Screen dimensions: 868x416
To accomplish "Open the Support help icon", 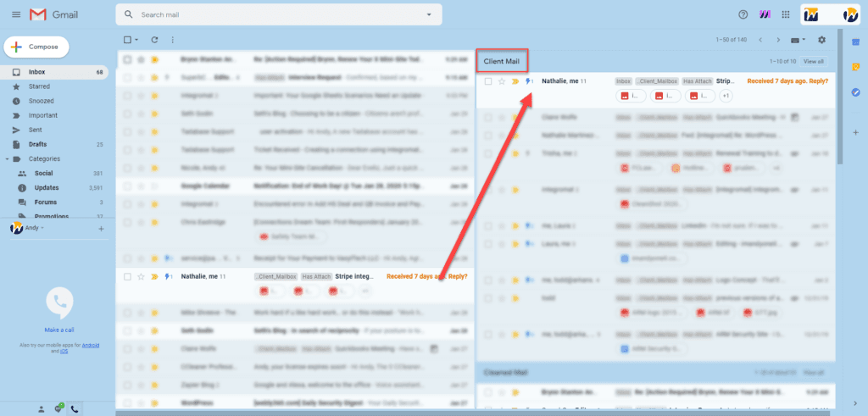I will click(743, 14).
